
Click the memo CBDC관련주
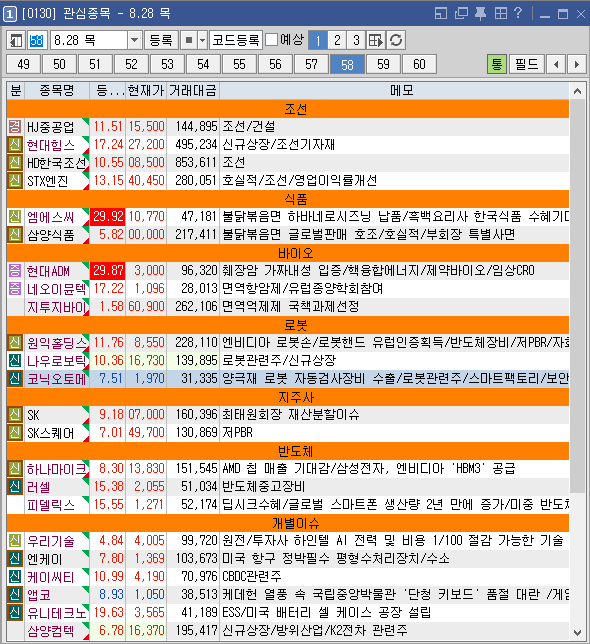(x=252, y=577)
